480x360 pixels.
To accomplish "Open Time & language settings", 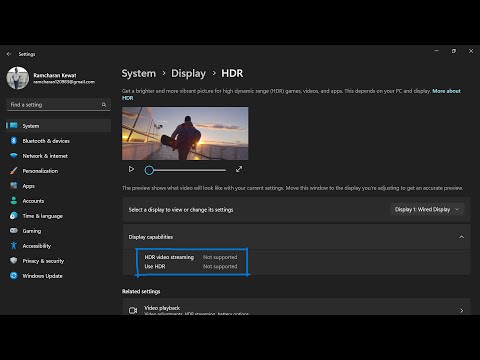I will click(42, 216).
